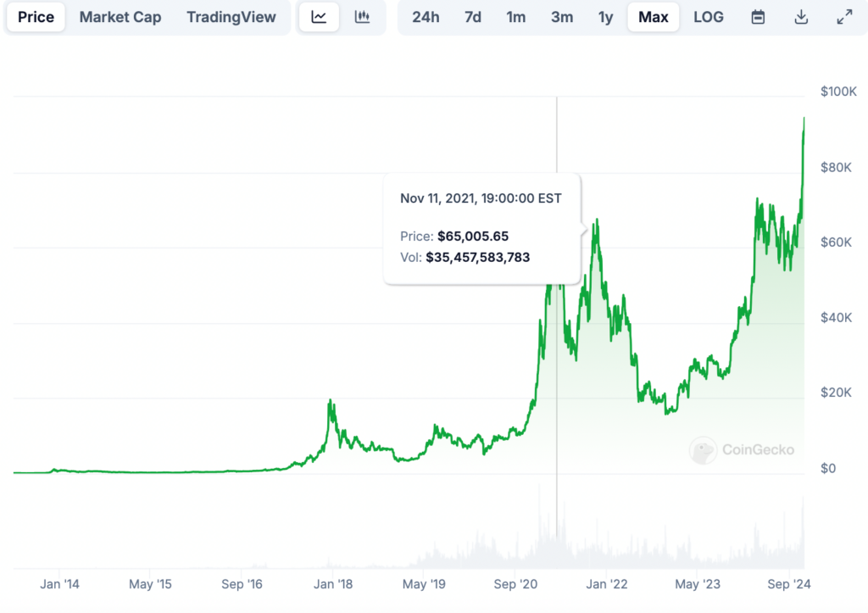This screenshot has height=613, width=868.
Task: Select the Price tab
Action: (36, 17)
